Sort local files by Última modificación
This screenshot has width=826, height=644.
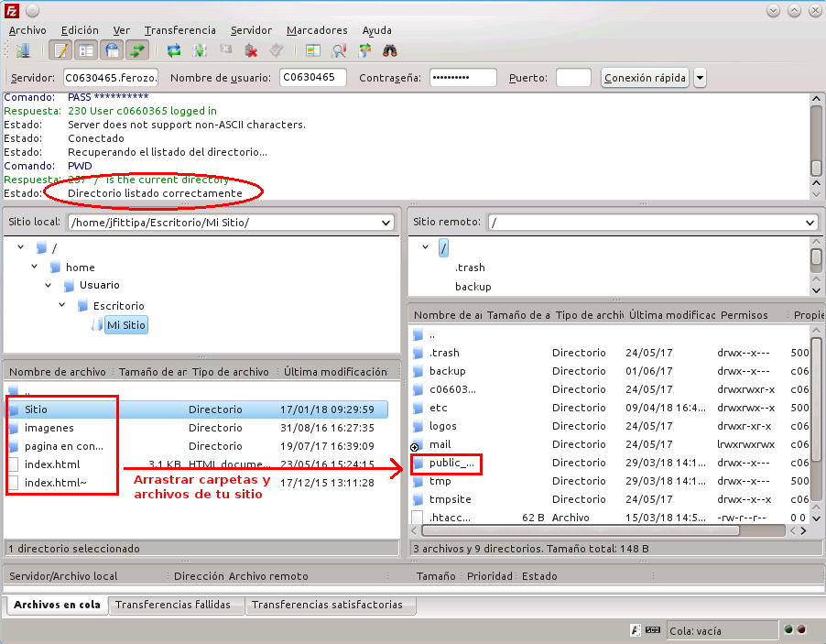point(335,372)
